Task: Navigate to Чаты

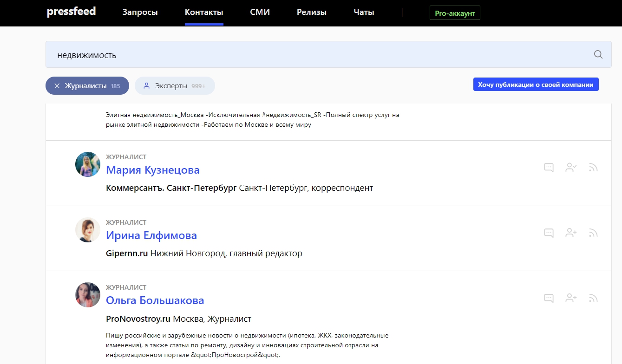Action: point(364,13)
